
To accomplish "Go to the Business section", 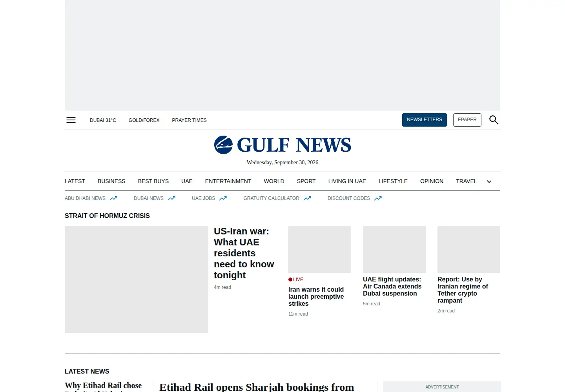I will tap(111, 181).
